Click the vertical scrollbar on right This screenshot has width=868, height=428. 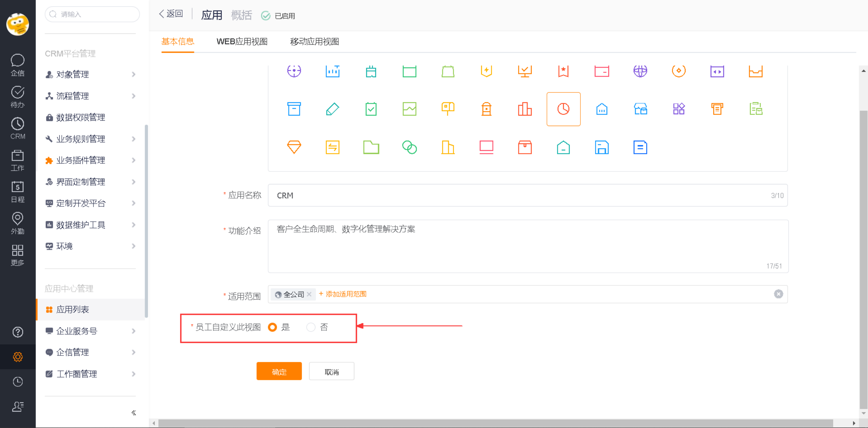(863, 260)
